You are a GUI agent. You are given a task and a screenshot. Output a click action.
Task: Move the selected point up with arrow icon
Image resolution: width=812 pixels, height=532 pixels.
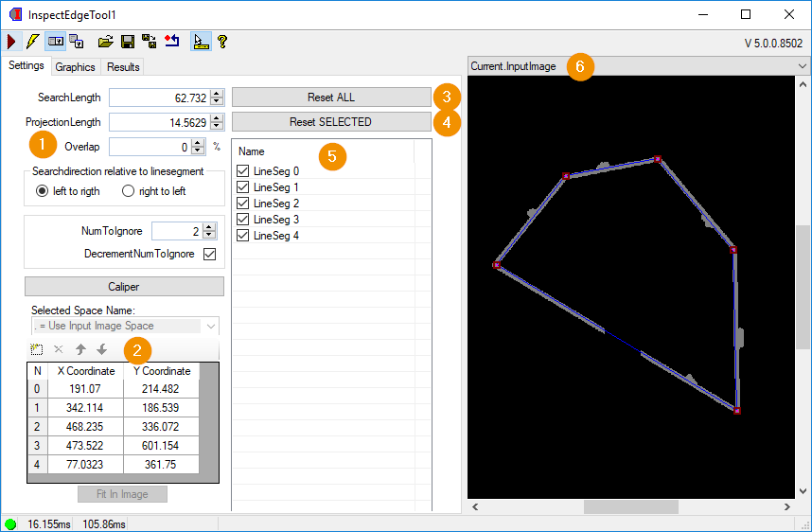click(x=80, y=349)
